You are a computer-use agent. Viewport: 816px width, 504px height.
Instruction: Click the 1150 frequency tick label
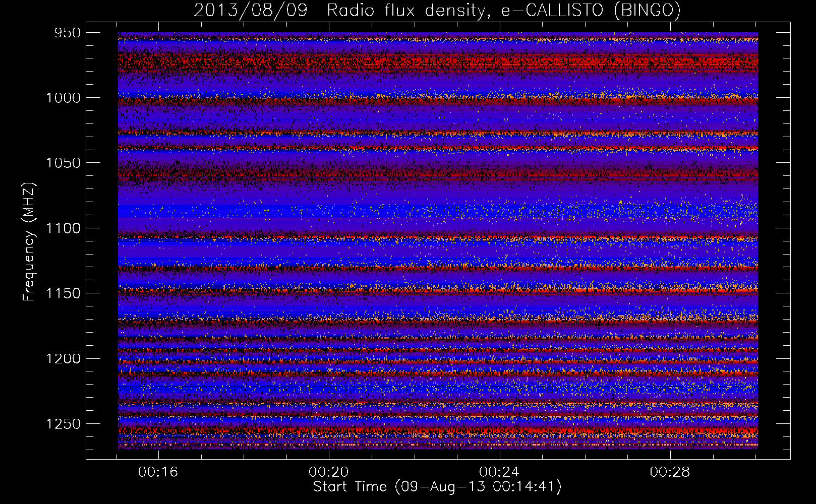(x=64, y=293)
